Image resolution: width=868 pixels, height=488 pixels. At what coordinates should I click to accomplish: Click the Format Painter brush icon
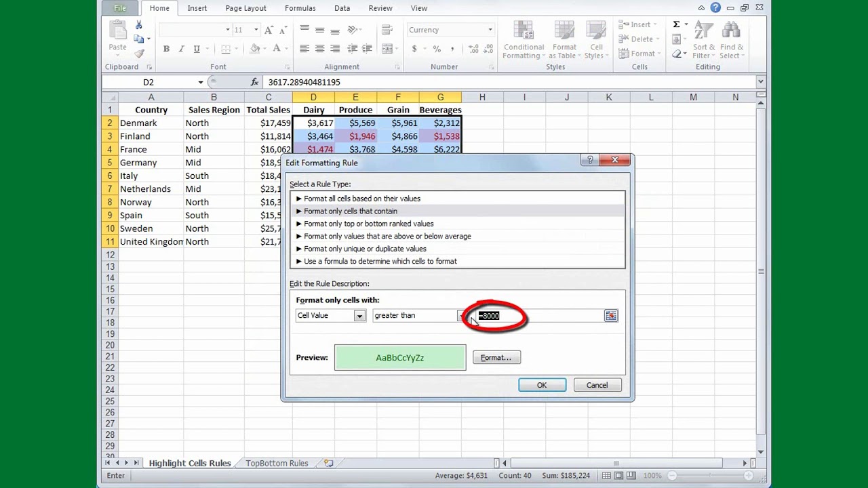click(x=139, y=54)
